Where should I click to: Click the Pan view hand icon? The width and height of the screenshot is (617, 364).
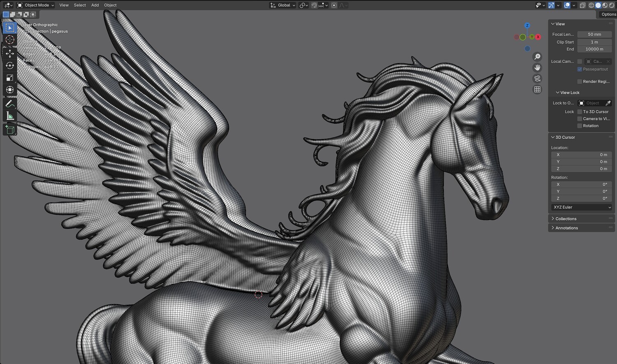[x=537, y=67]
